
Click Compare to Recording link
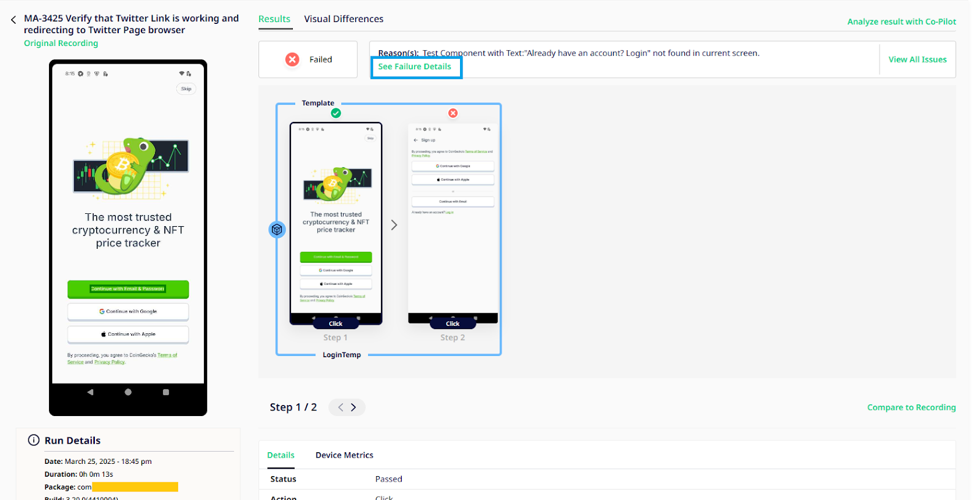[x=911, y=407]
